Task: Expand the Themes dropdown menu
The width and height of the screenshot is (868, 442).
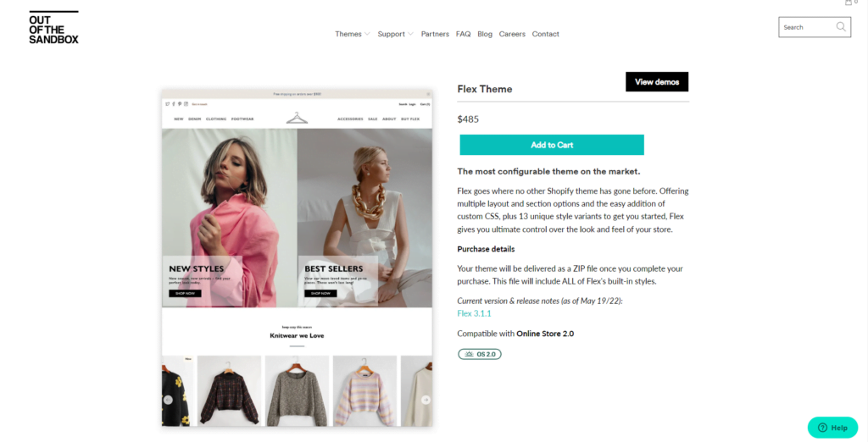Action: click(x=352, y=34)
